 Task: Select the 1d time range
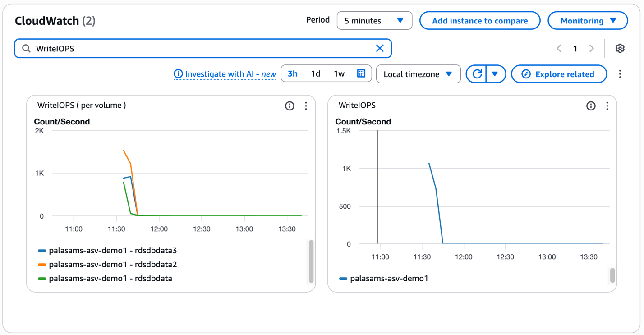tap(316, 74)
